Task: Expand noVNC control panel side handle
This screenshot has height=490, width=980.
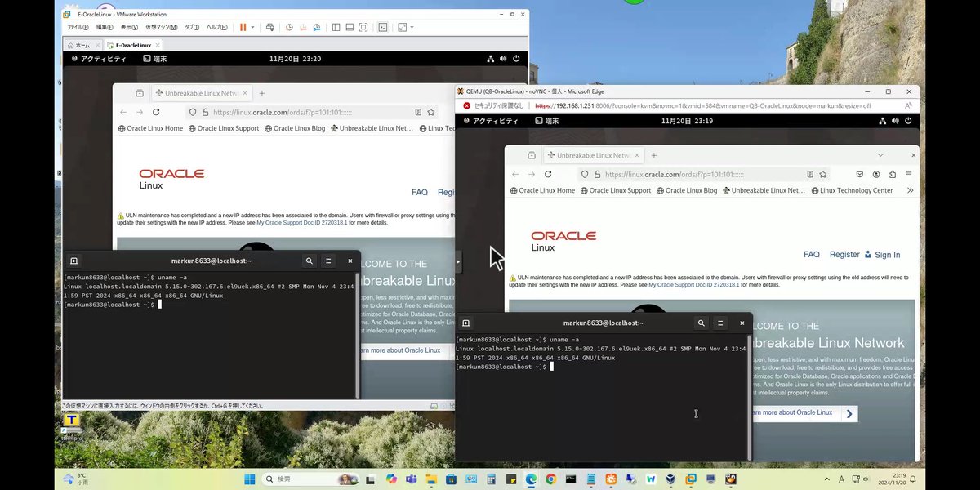Action: click(x=458, y=261)
